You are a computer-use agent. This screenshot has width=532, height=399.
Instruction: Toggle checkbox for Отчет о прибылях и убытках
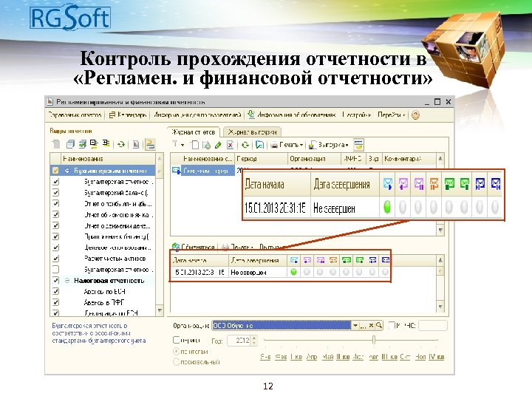pos(55,204)
